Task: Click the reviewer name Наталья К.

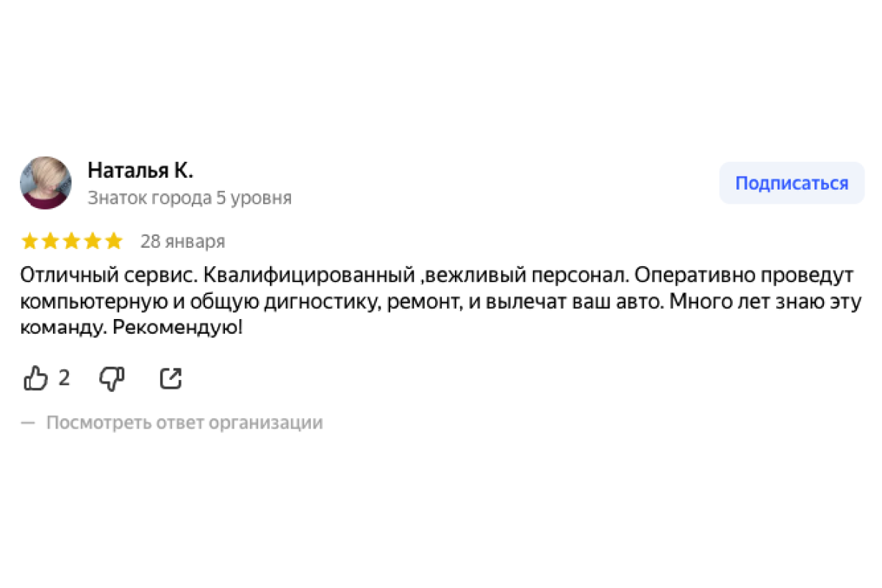Action: coord(140,171)
